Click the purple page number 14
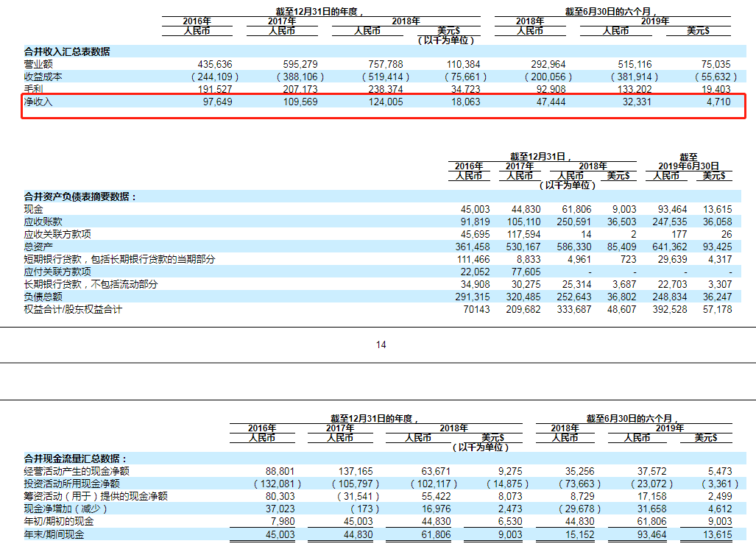Viewport: 756px width, 552px height. coord(381,344)
